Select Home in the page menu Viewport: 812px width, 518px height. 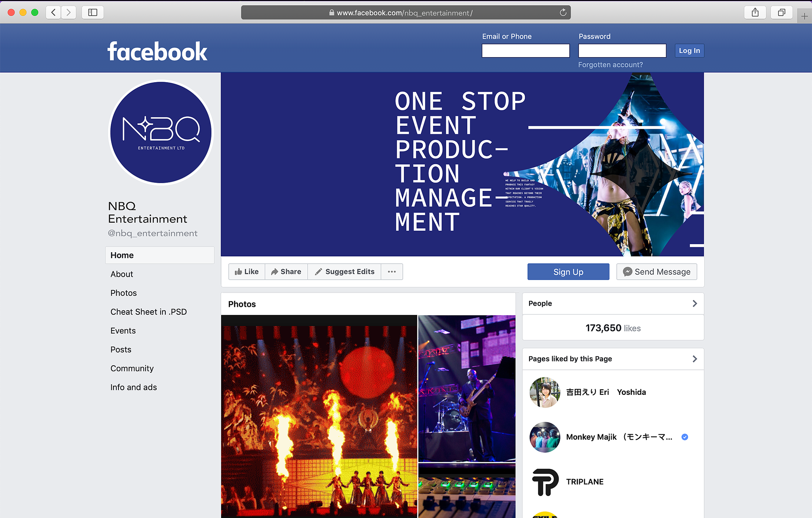tap(160, 255)
